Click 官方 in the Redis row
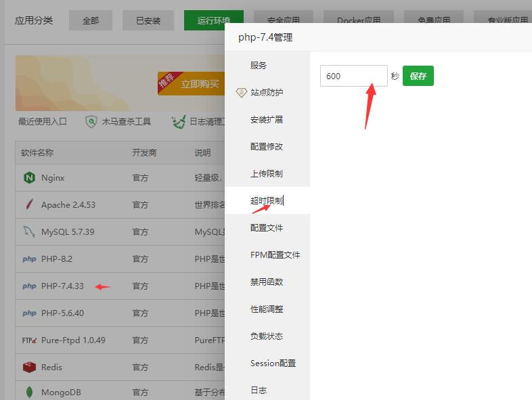Screen dimensions: 532x400 tap(140, 368)
